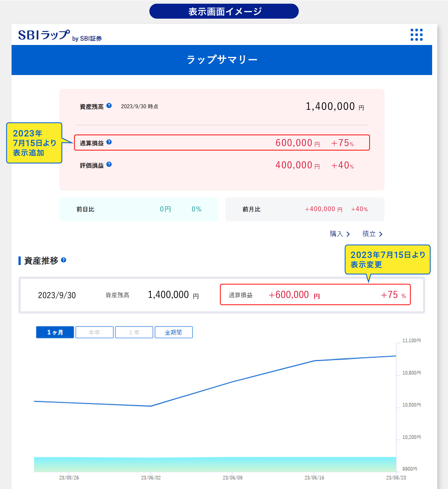The width and height of the screenshot is (448, 489).
Task: Click the 23/05/26 chart axis label
Action: [69, 477]
